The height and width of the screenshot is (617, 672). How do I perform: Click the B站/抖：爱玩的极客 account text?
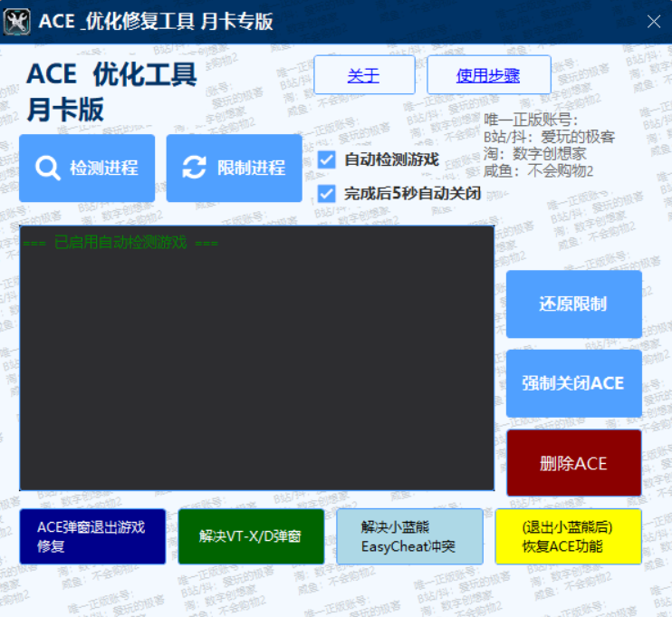coord(549,137)
